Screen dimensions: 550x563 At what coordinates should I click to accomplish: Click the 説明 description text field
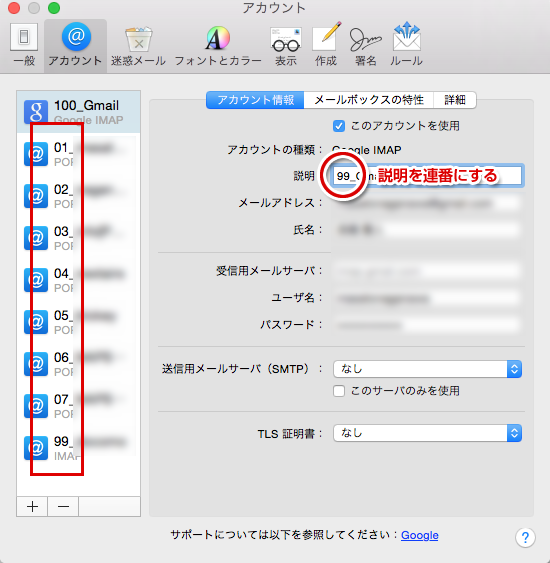pos(427,176)
